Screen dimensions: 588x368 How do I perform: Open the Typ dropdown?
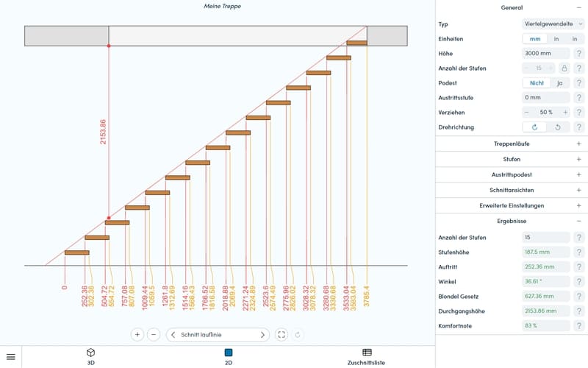click(553, 24)
